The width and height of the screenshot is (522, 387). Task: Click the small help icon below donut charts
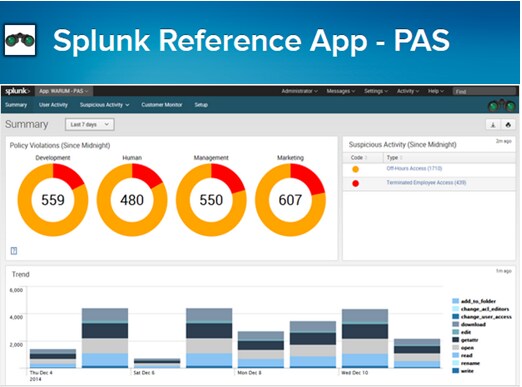point(14,251)
